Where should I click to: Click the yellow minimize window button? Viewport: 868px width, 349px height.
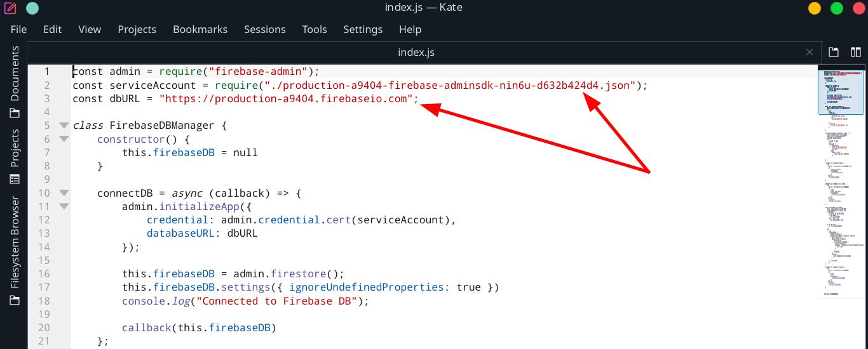(814, 8)
